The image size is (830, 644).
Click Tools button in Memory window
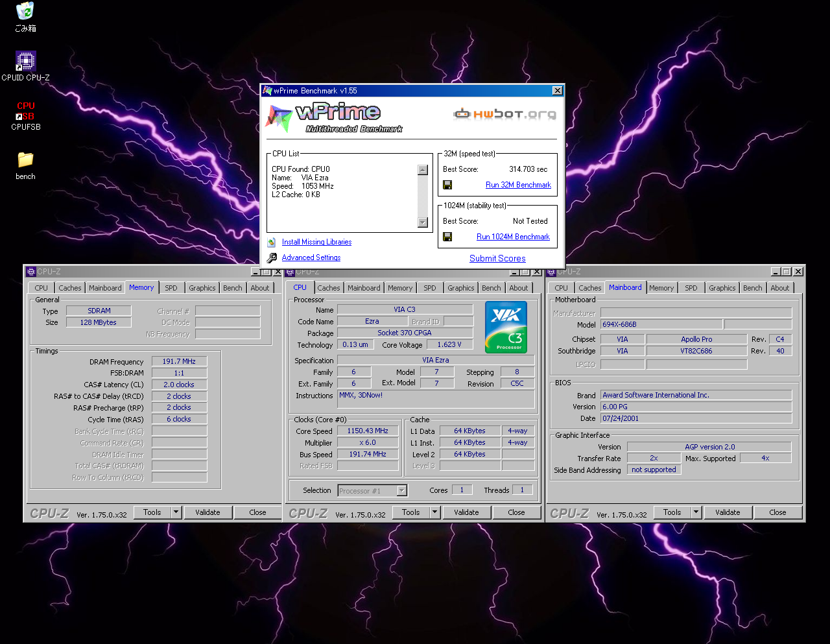(152, 512)
